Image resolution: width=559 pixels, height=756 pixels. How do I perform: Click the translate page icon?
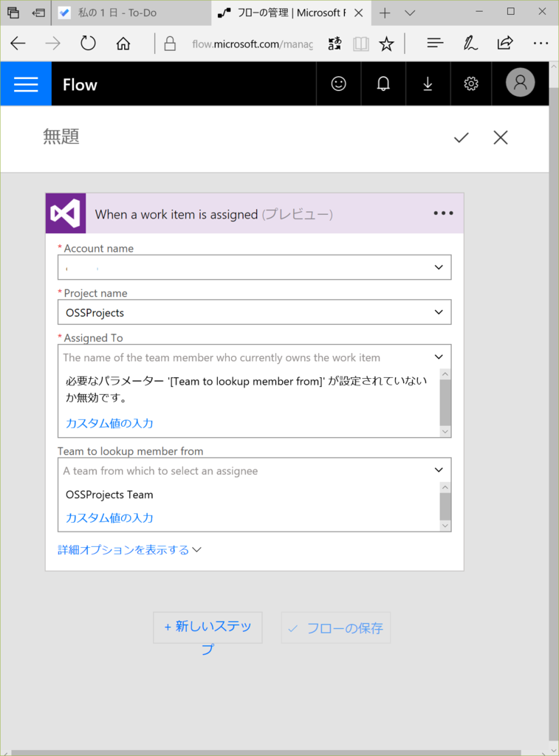[x=335, y=44]
